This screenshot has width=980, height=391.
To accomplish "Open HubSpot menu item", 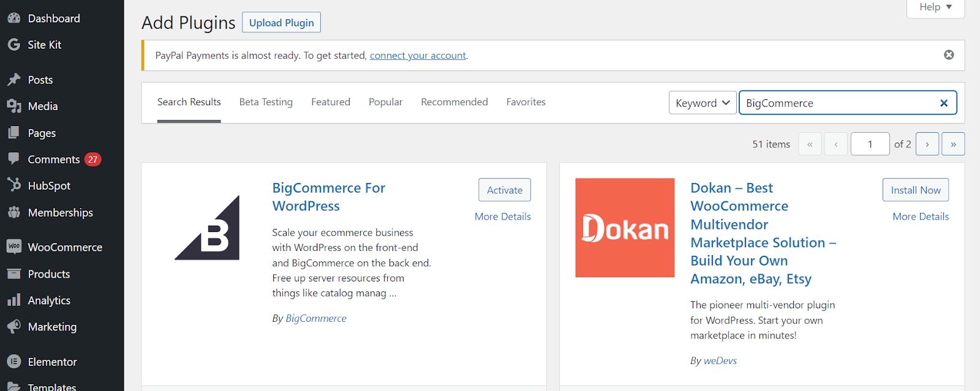I will [x=49, y=185].
